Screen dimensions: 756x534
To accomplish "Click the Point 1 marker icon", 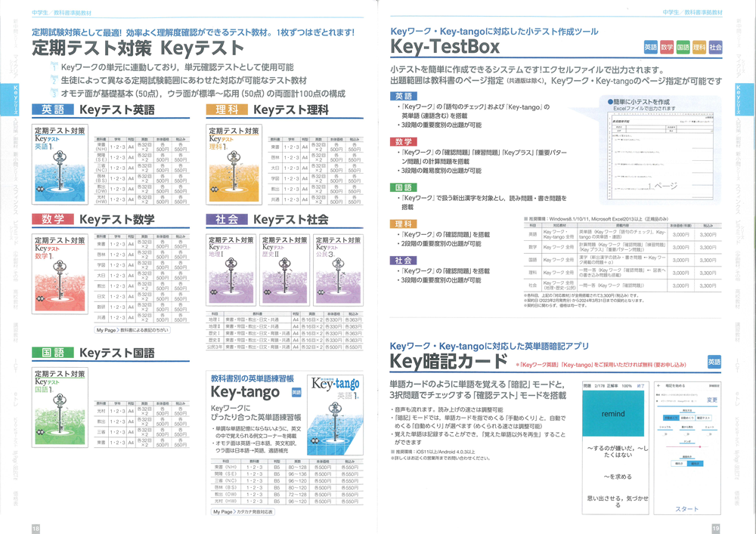I will [x=54, y=67].
